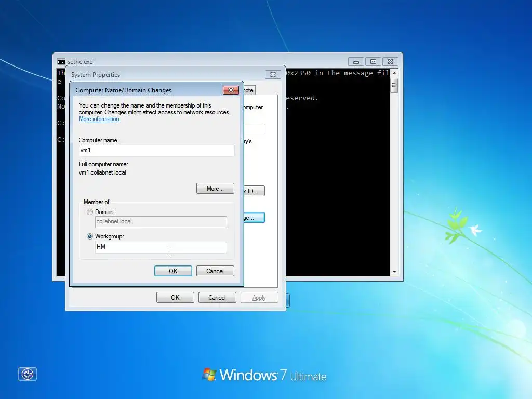Click the Workgroup text field with HM
The height and width of the screenshot is (399, 532).
point(161,247)
